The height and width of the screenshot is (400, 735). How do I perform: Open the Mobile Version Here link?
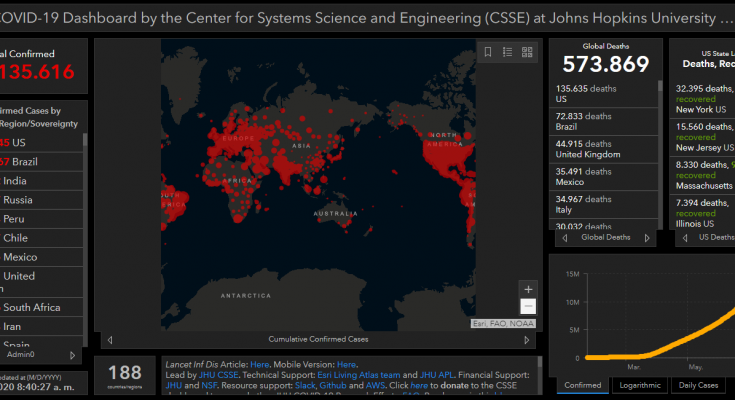point(346,364)
